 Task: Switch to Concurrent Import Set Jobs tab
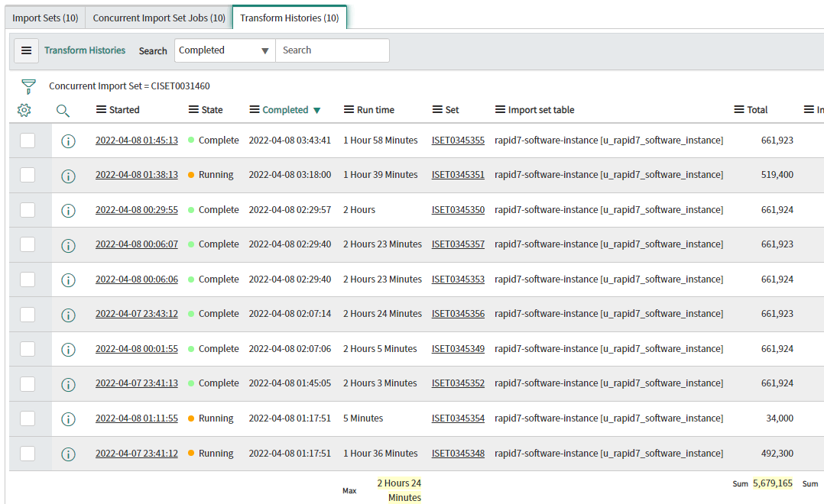(x=159, y=18)
